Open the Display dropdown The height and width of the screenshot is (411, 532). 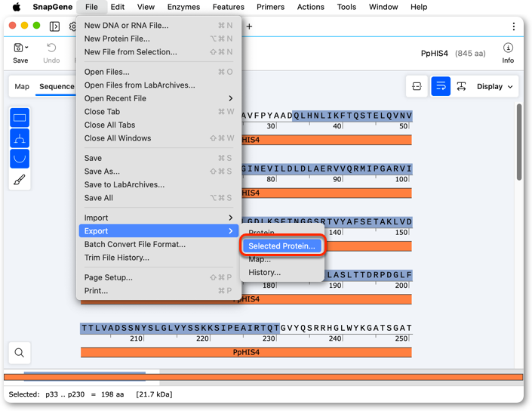495,86
